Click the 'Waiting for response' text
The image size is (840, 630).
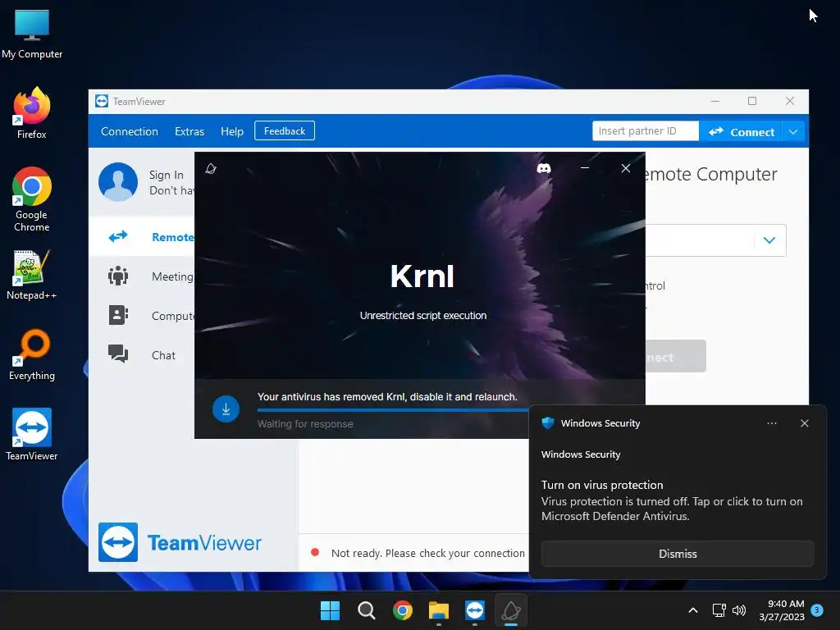305,424
